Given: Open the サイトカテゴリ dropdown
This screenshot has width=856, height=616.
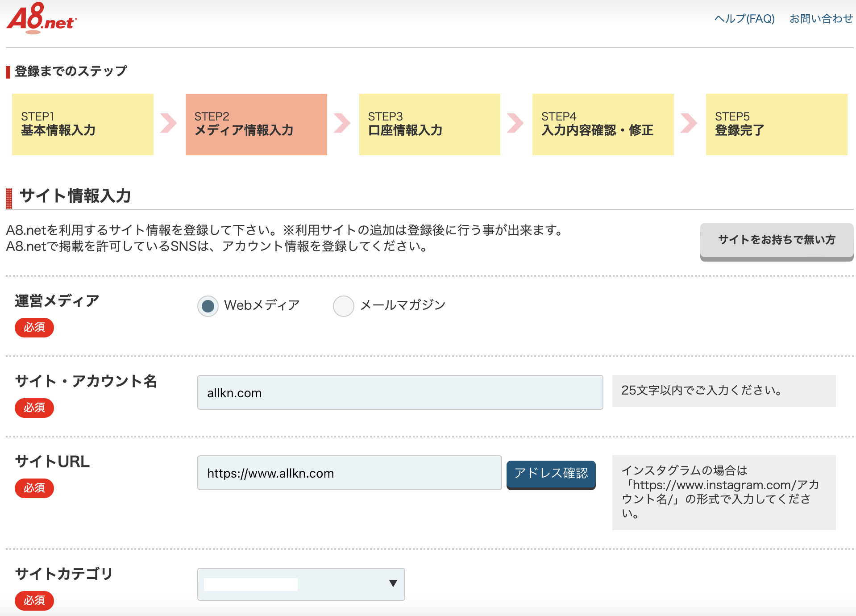Looking at the screenshot, I should [x=301, y=584].
